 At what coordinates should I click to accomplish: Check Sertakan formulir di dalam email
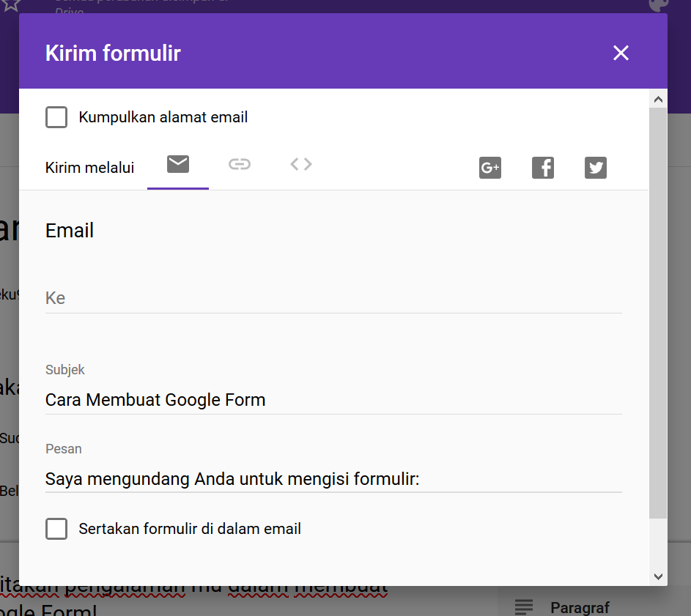click(x=56, y=528)
